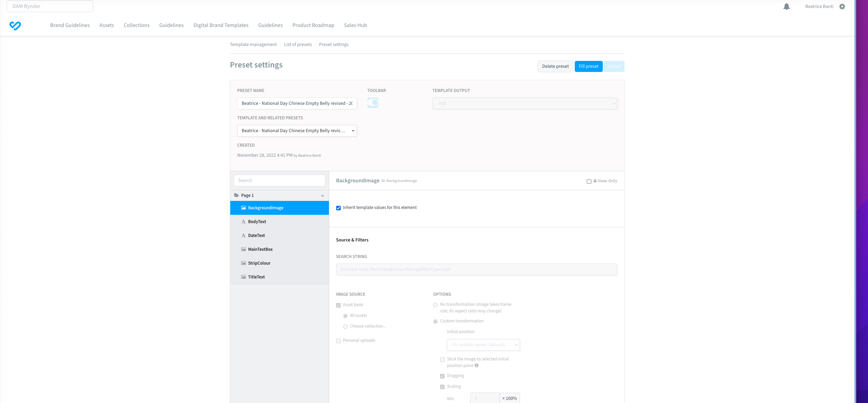
Task: Uncheck Inherit template values for this element
Action: pyautogui.click(x=338, y=208)
